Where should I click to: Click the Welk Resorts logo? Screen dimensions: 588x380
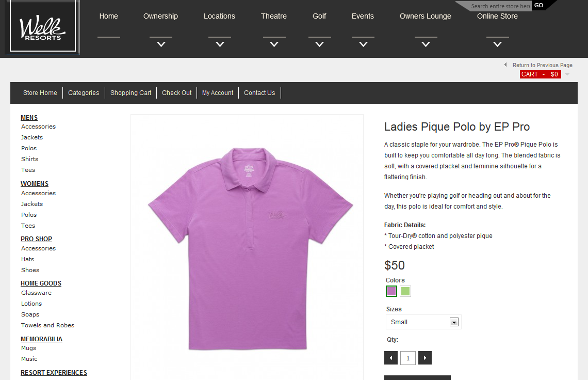[43, 27]
